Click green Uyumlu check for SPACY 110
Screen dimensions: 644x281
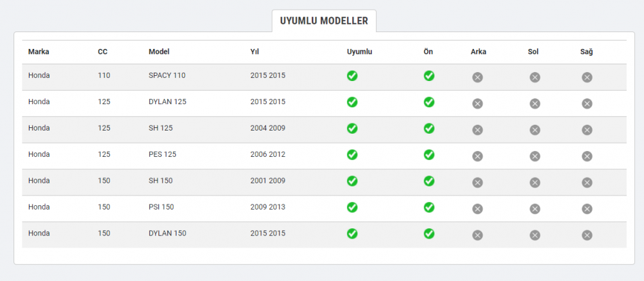point(352,76)
